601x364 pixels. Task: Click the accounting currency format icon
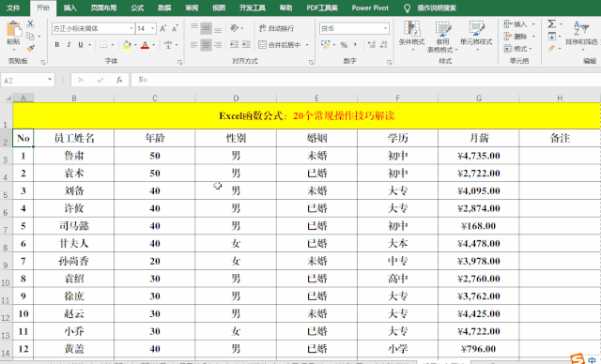pyautogui.click(x=326, y=45)
